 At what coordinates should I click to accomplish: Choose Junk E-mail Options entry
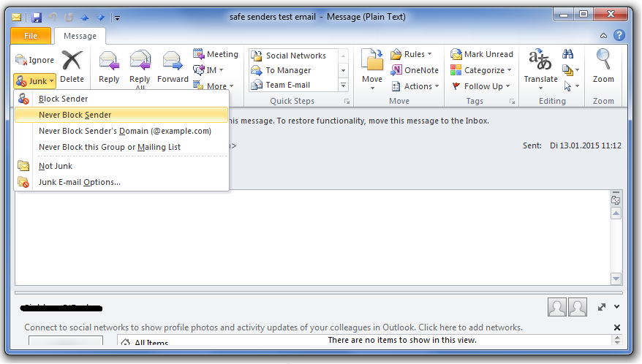click(80, 182)
